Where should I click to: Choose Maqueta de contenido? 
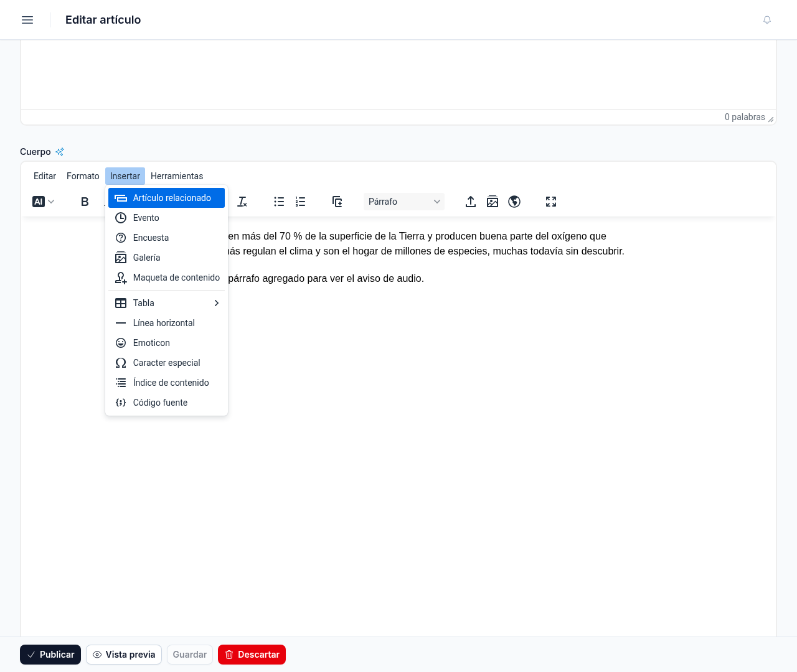click(x=166, y=278)
